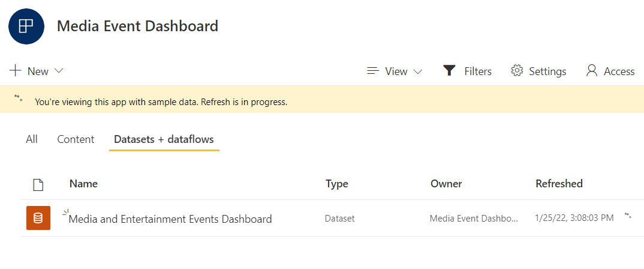Click the Filters funnel icon
Image resolution: width=644 pixels, height=269 pixels.
449,71
